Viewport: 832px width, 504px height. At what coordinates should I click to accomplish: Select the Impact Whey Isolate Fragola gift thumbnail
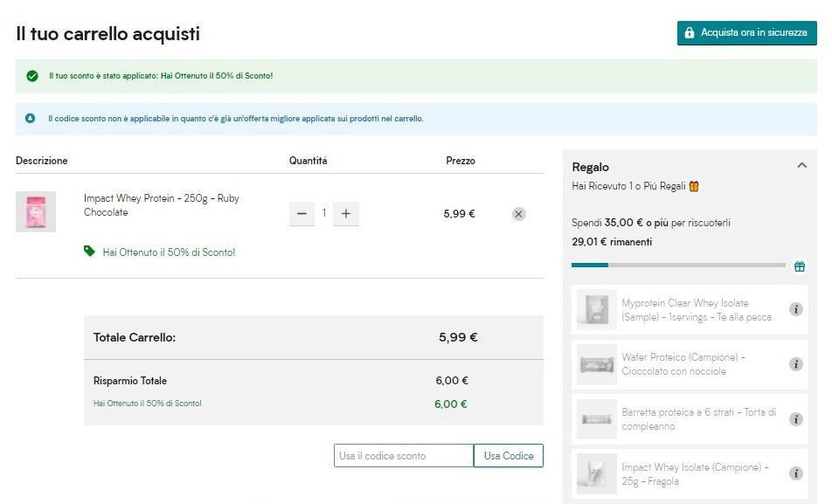(596, 473)
